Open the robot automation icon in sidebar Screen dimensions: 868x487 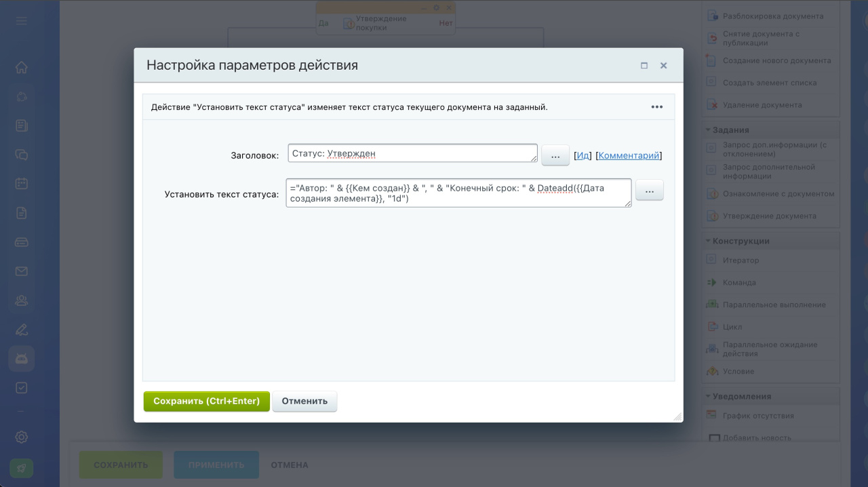pos(22,359)
